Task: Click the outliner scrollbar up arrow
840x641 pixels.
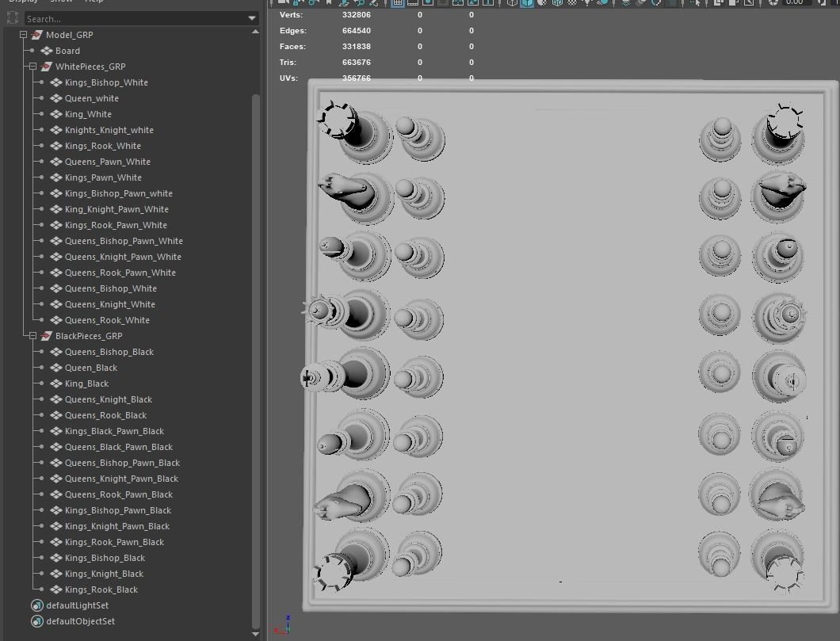Action: pyautogui.click(x=255, y=32)
